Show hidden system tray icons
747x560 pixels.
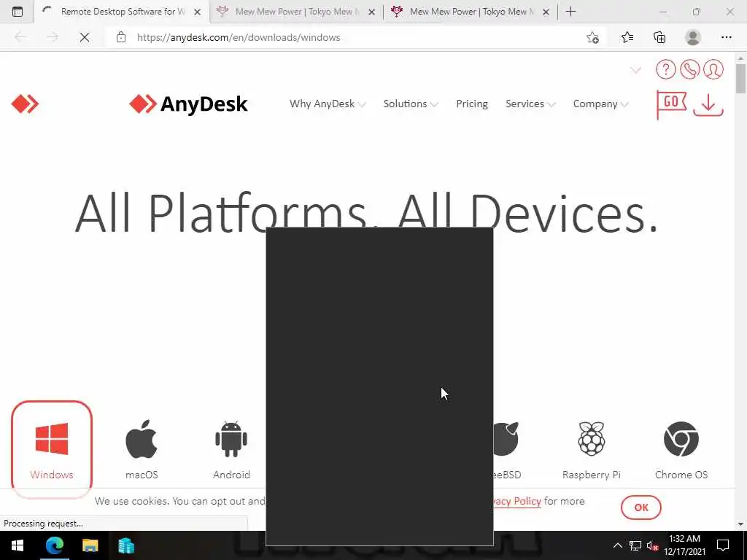(617, 545)
